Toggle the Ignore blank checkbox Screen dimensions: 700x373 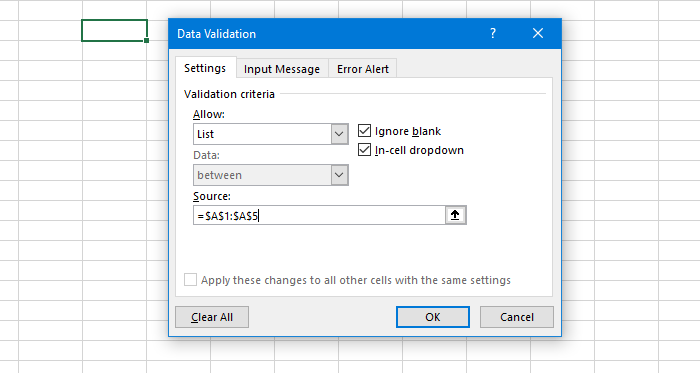pos(364,131)
